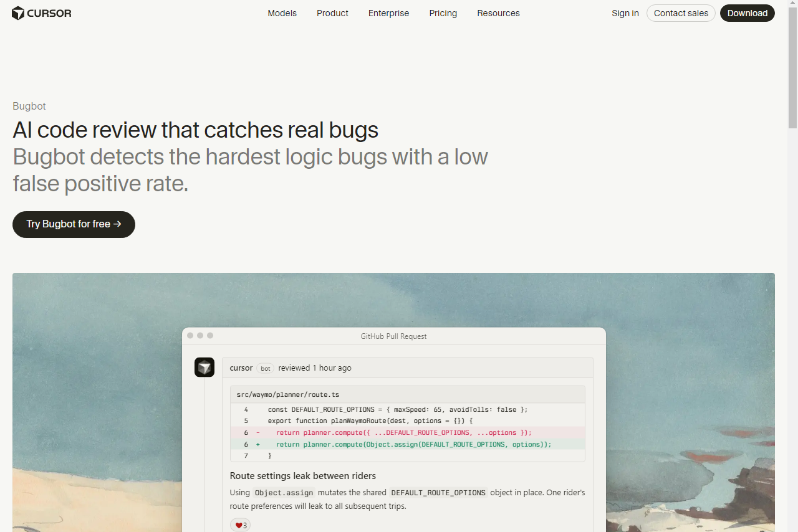Open the Product menu
This screenshot has width=798, height=532.
332,13
